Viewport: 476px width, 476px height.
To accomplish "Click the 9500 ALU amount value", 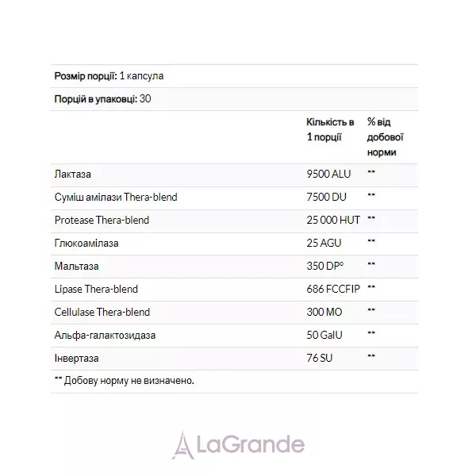I will 328,174.
